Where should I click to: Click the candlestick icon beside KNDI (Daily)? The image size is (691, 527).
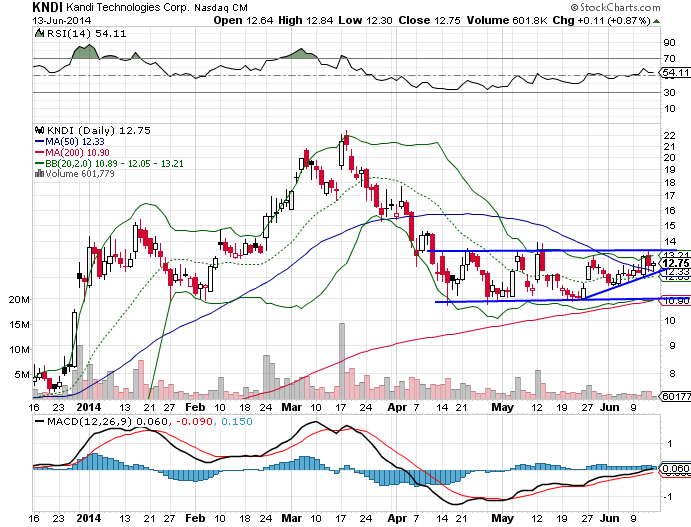tap(40, 130)
